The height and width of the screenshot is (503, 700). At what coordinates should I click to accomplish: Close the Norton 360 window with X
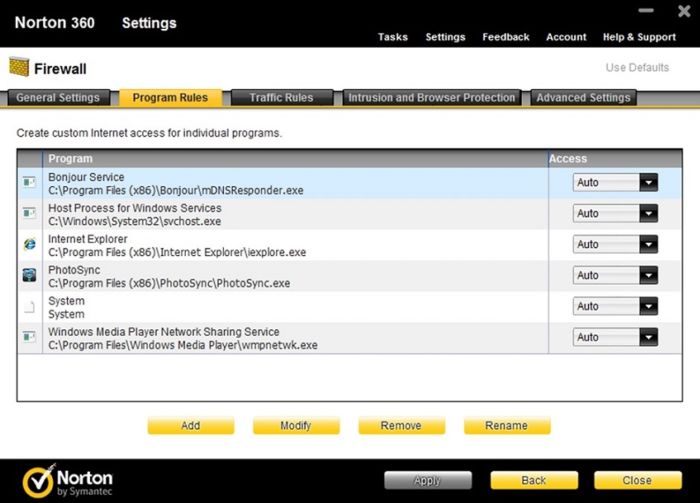[x=684, y=11]
